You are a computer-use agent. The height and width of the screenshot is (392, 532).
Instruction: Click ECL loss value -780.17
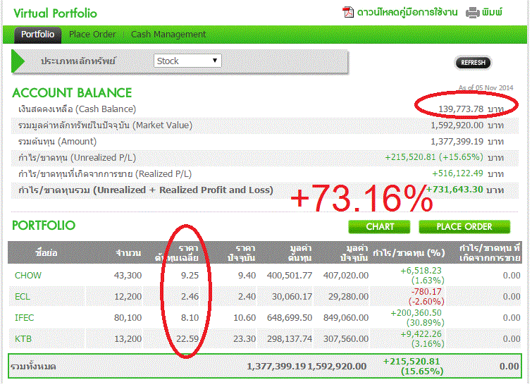(x=426, y=292)
